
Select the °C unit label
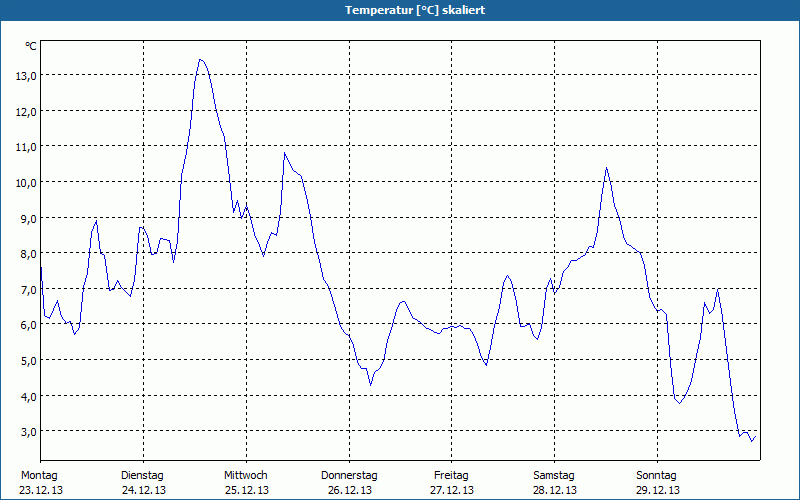(x=31, y=46)
